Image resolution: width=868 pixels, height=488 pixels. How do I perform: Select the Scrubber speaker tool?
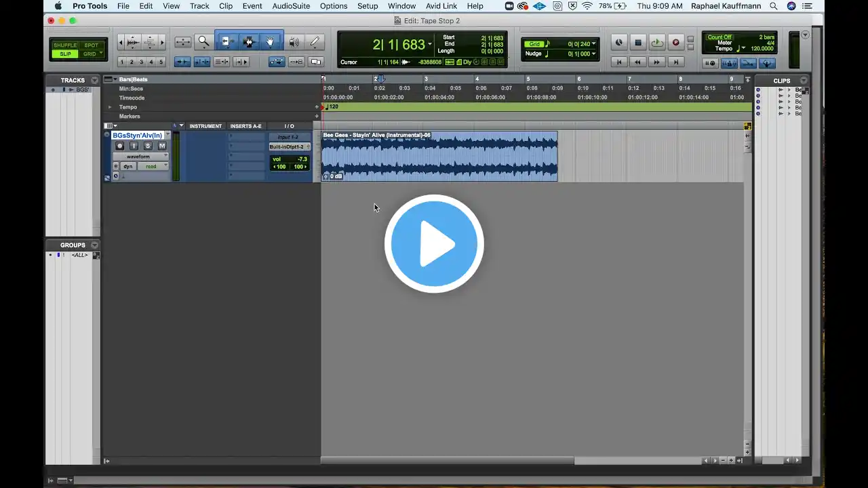coord(294,42)
